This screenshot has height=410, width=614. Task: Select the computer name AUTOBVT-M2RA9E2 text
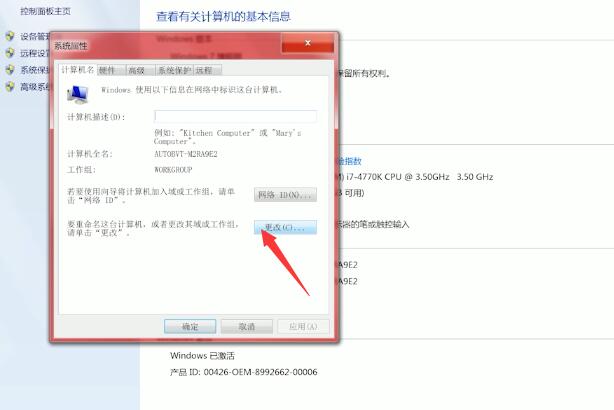click(186, 154)
